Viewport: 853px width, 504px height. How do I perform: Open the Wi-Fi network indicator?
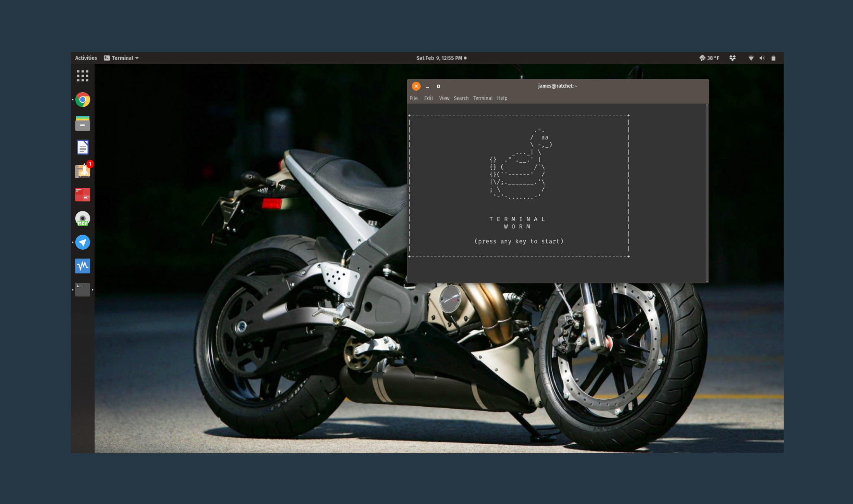point(751,58)
